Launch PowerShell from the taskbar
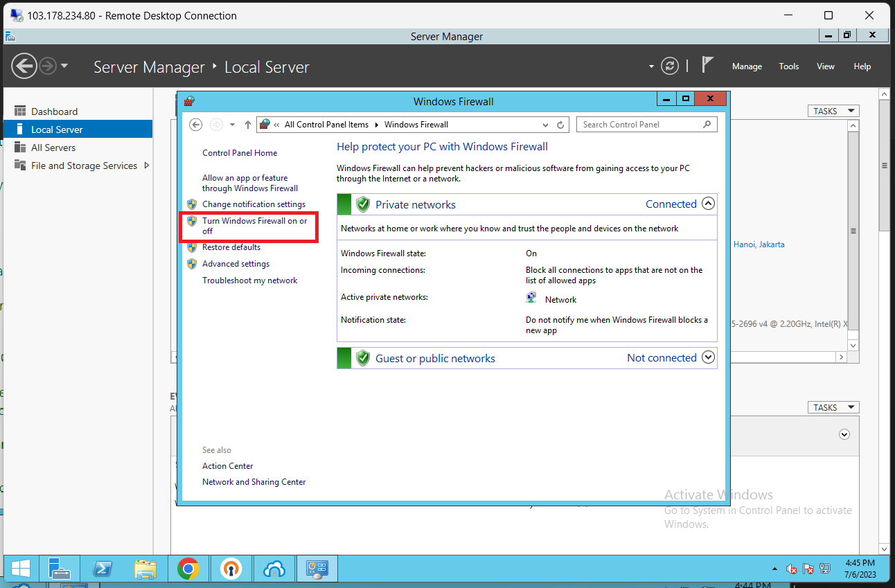 [103, 569]
